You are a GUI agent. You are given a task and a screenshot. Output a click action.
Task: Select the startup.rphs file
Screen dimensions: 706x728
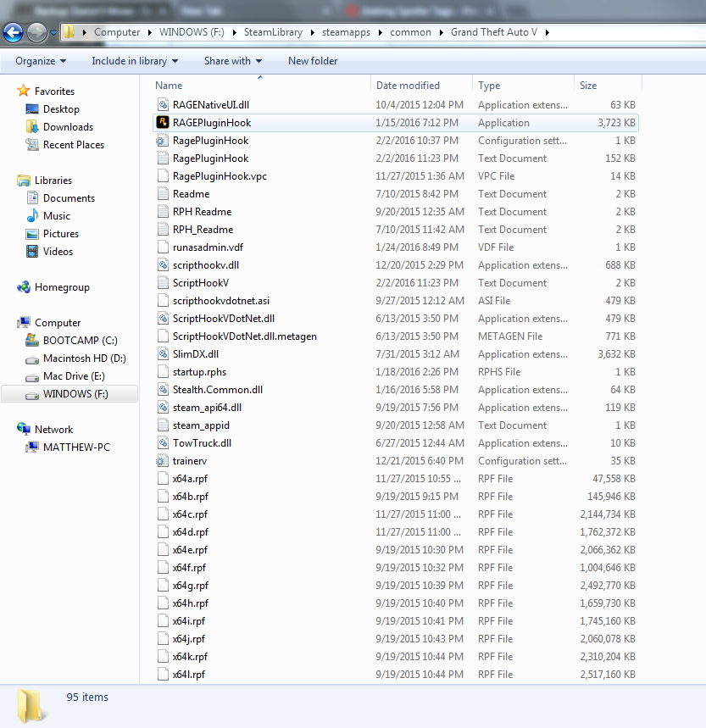tap(396, 372)
